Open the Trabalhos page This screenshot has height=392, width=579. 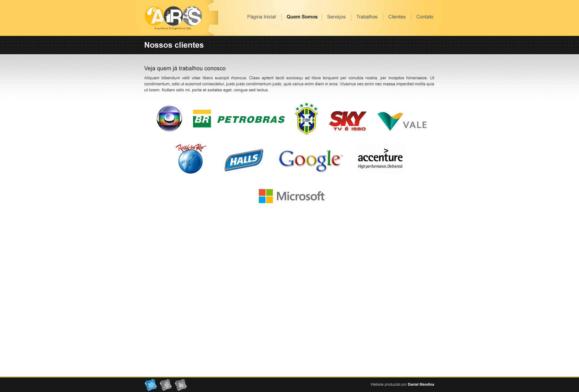click(x=367, y=17)
